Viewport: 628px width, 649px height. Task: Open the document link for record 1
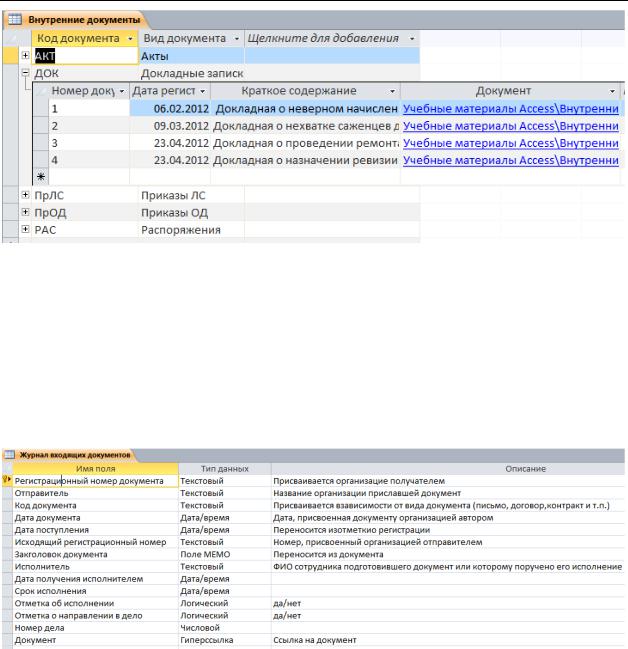tap(511, 108)
